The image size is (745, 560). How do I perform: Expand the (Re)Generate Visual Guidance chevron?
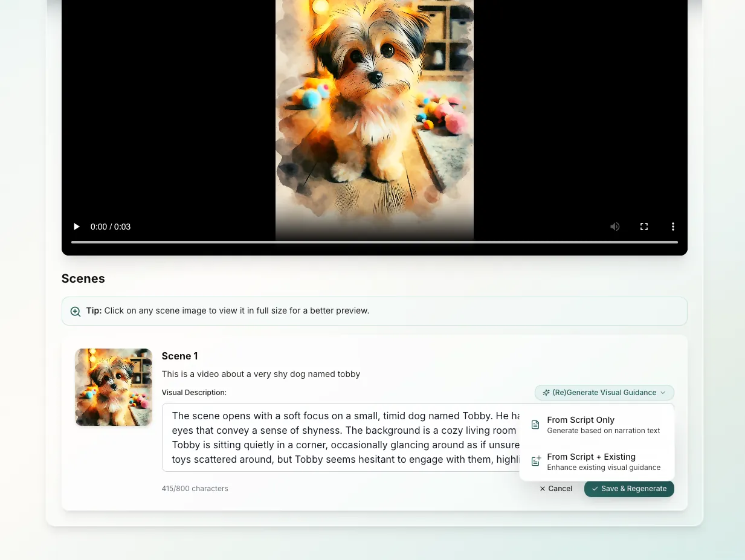coord(663,393)
